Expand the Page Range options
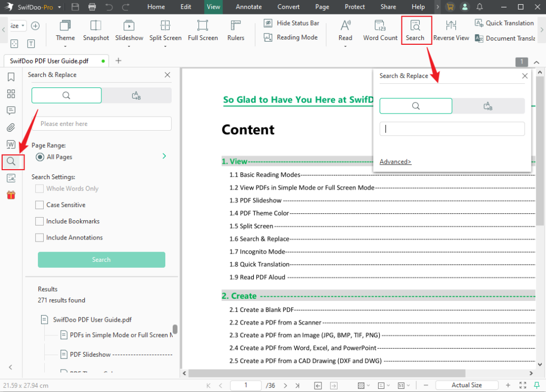This screenshot has height=392, width=546. 164,156
